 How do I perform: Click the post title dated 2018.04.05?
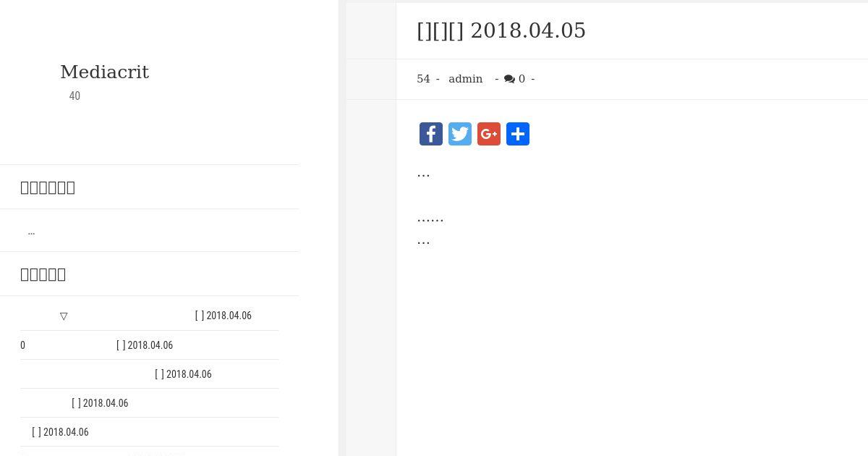[x=501, y=30]
